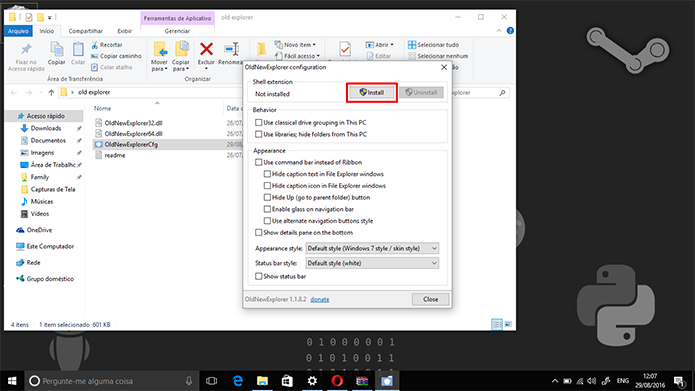Click Fixar no Acesso rápido pin icon
The height and width of the screenshot is (391, 695).
point(26,49)
